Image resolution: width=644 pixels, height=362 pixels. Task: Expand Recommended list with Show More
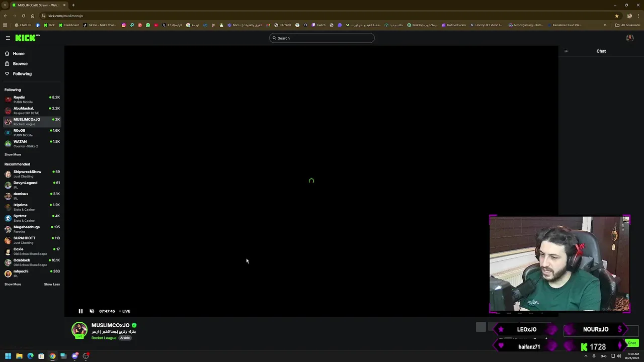(13, 285)
